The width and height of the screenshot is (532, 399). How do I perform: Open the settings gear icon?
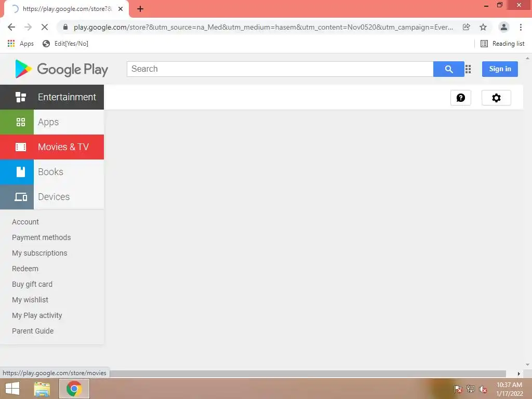(496, 98)
